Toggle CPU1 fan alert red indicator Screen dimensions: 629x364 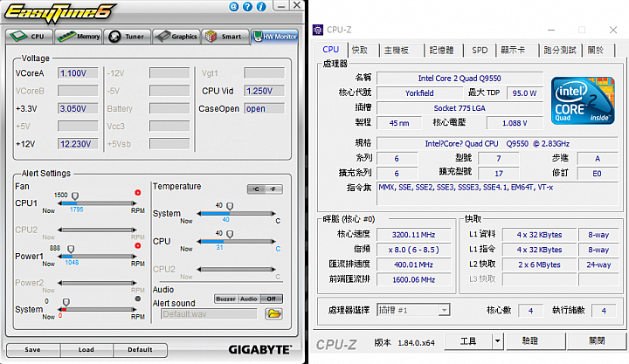138,193
